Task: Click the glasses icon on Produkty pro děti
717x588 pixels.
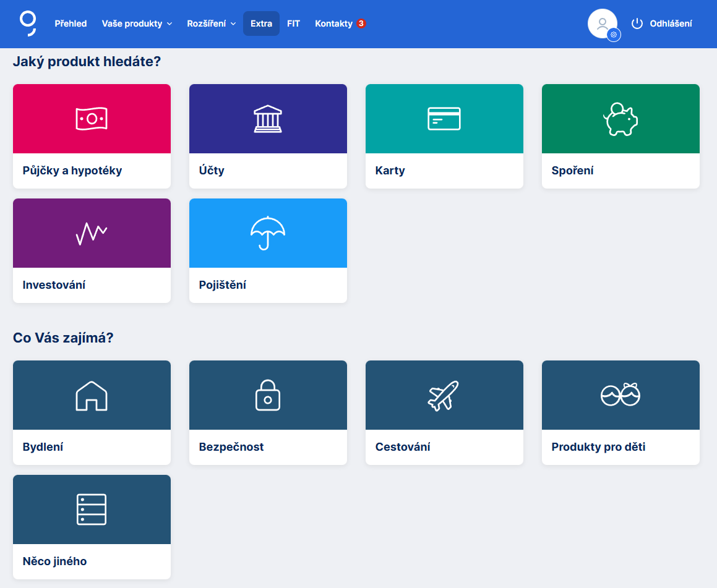Action: [x=620, y=394]
